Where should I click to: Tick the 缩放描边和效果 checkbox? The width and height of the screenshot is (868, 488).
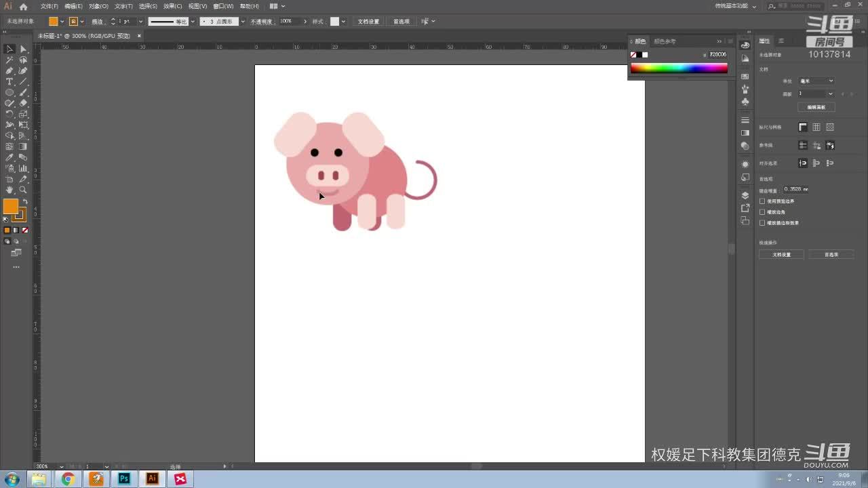pos(762,223)
